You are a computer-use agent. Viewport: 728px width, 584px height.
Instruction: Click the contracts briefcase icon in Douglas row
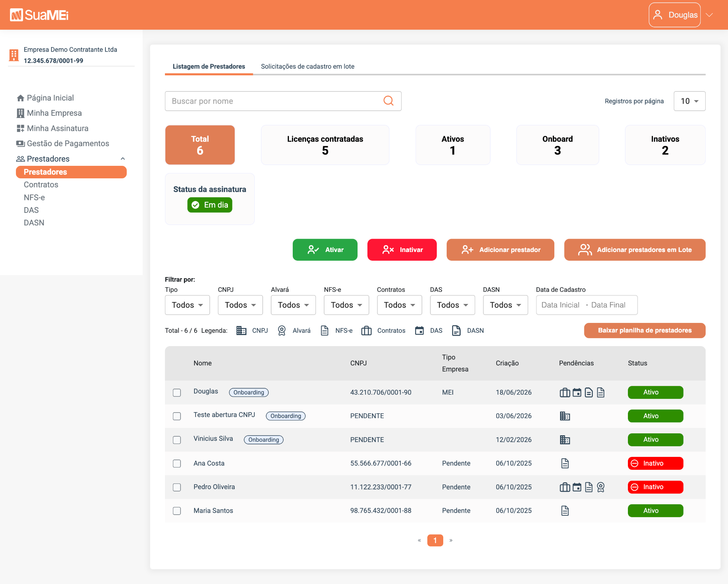click(x=565, y=392)
